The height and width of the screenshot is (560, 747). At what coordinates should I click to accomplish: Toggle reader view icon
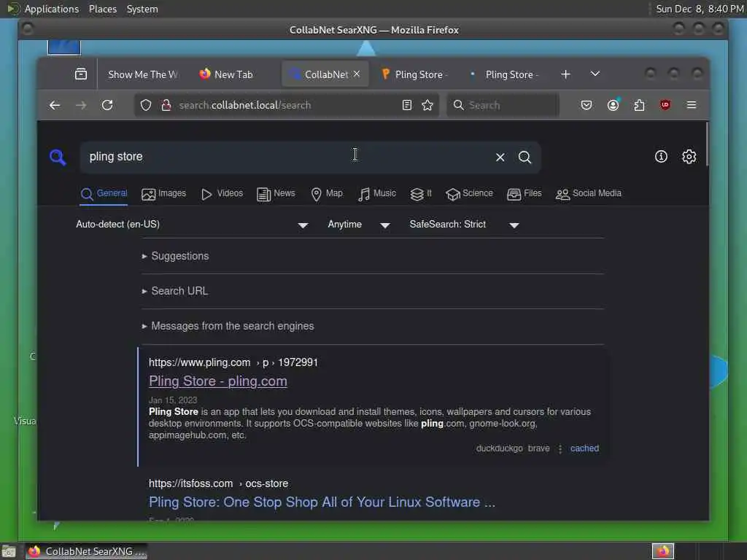coord(407,105)
